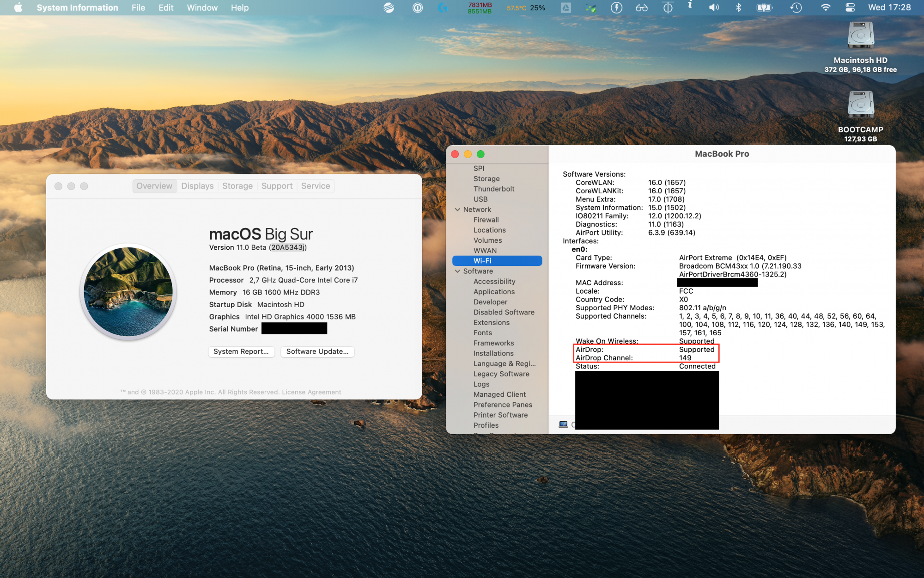Viewport: 924px width, 578px height.
Task: Open the Bluetooth menu bar icon
Action: 738,7
